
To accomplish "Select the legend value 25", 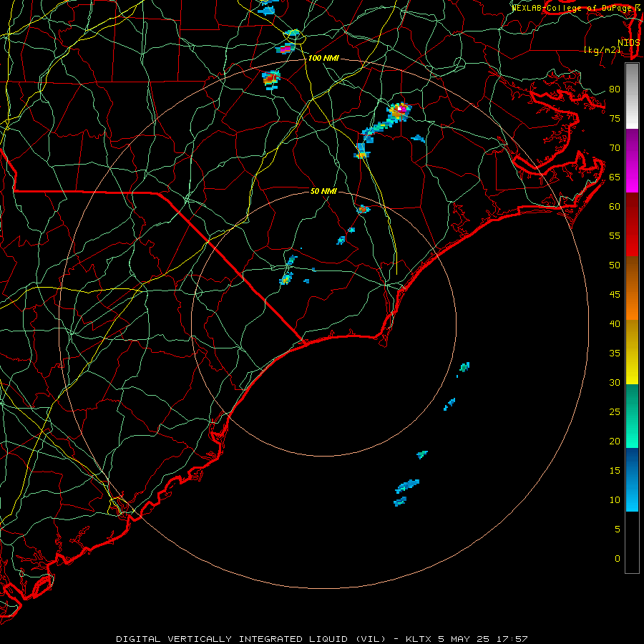I will click(615, 412).
